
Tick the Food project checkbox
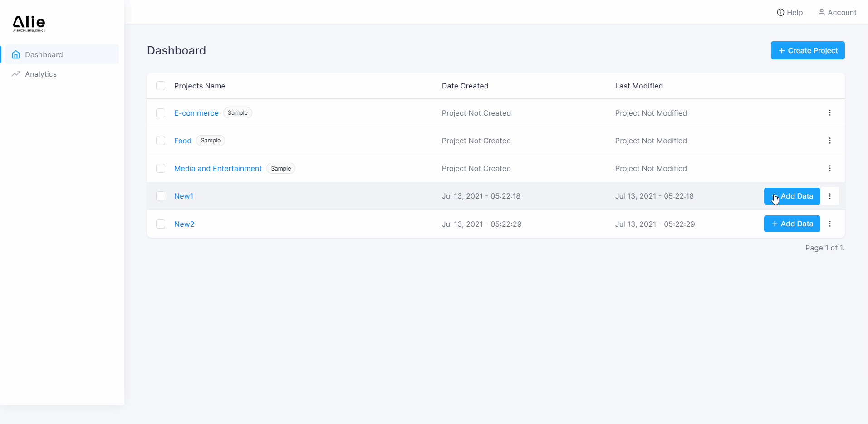[x=161, y=141]
